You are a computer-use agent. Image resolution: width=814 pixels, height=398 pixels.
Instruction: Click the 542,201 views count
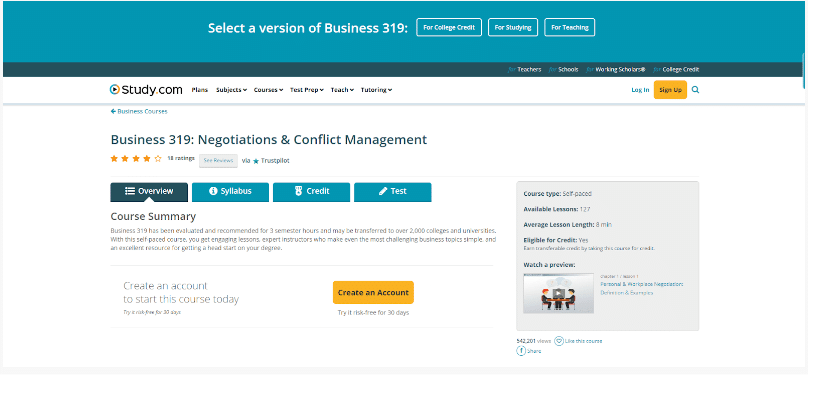[x=533, y=341]
